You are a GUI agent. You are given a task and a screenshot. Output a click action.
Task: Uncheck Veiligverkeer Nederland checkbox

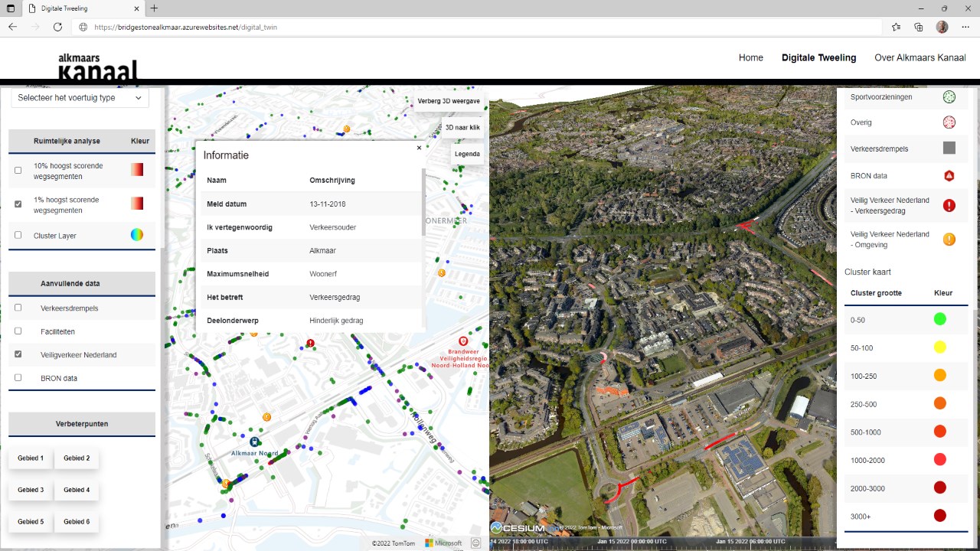(18, 354)
